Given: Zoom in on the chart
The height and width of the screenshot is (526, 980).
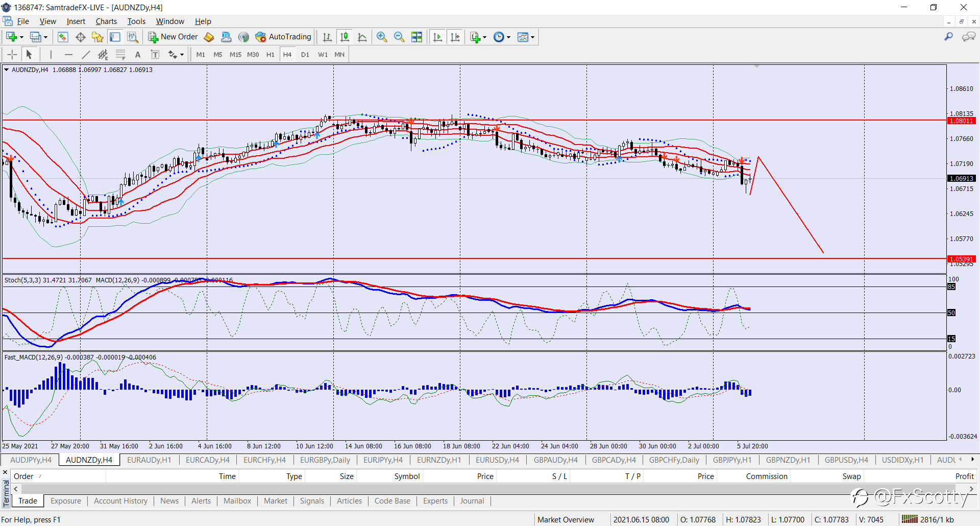Looking at the screenshot, I should coord(382,37).
